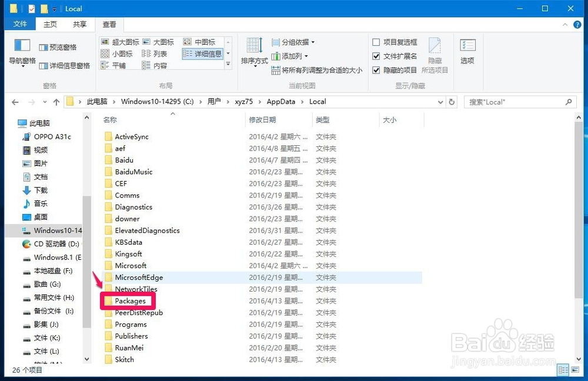
Task: Click inside the 搜索 Local search box
Action: point(517,101)
